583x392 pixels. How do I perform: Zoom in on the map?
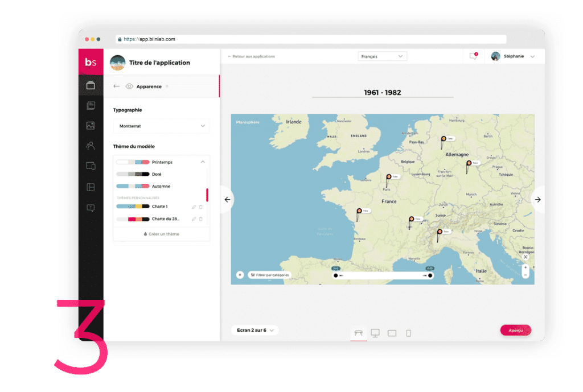coord(525,267)
